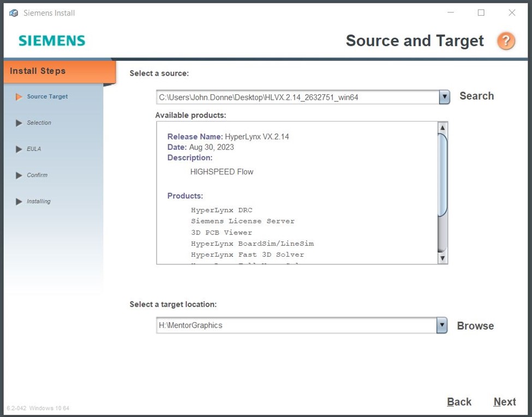Open the target location dropdown arrow

point(442,325)
